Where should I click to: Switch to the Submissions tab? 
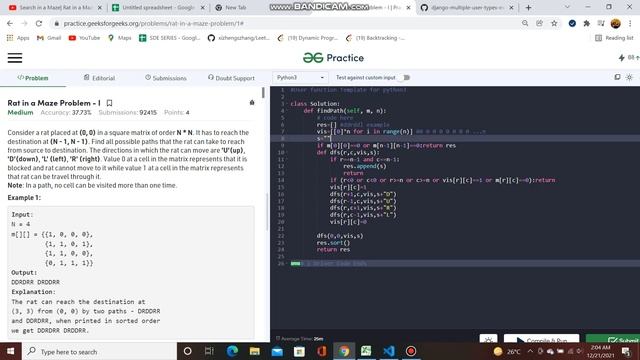click(x=166, y=78)
